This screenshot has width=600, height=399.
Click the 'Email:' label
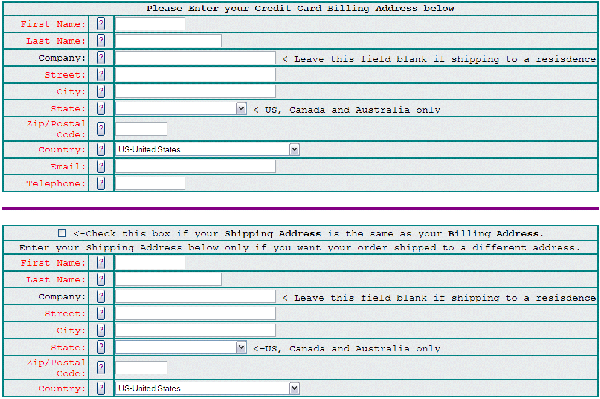click(x=68, y=166)
